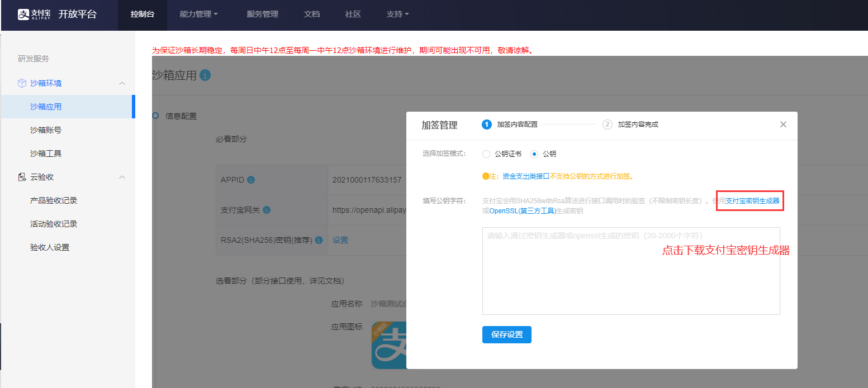Open the 社区 menu item
This screenshot has width=868, height=388.
point(353,14)
